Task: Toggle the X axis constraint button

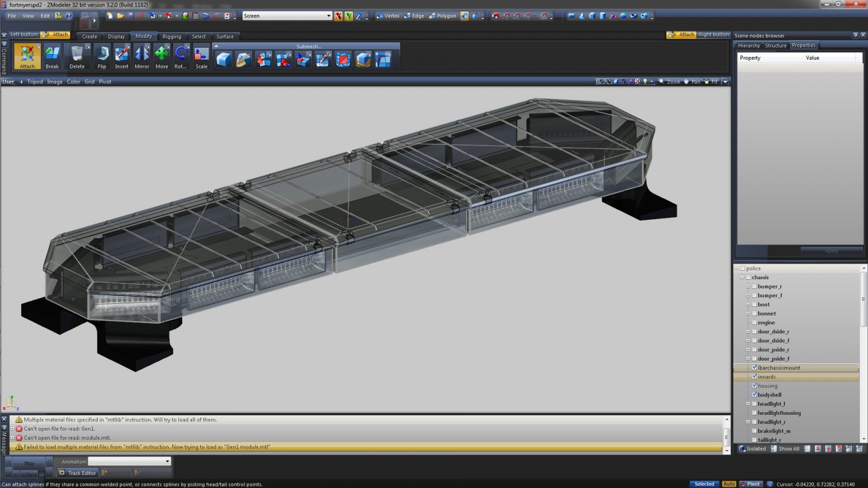Action: [339, 16]
